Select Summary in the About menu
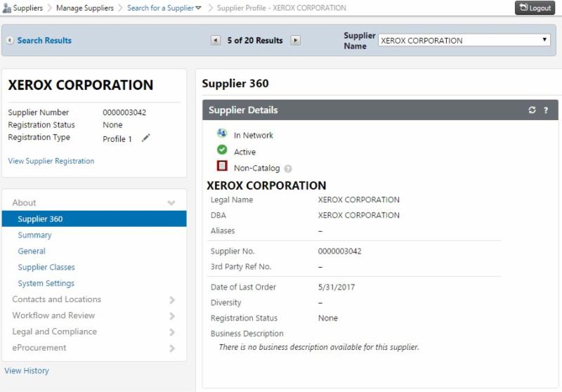This screenshot has height=392, width=562. pos(34,235)
